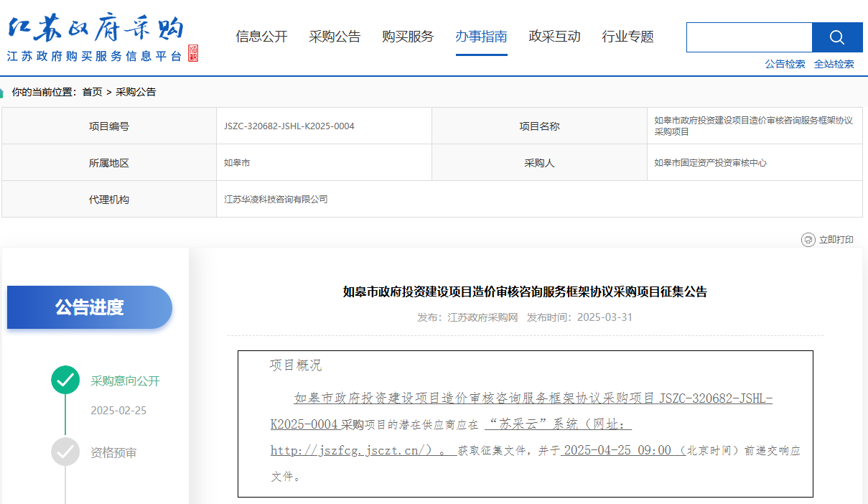Enable 公告检索 search scope
This screenshot has width=868, height=504.
[785, 63]
